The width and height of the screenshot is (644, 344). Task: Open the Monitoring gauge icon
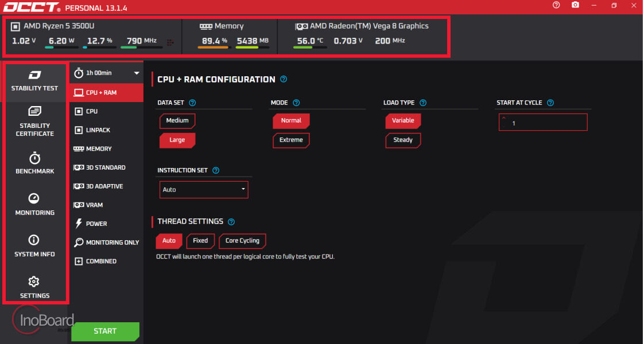[34, 198]
